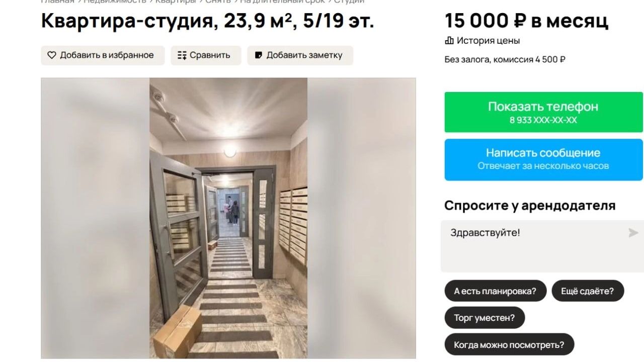This screenshot has width=644, height=362.
Task: Open the Снять breadcrumb link
Action: tap(218, 2)
